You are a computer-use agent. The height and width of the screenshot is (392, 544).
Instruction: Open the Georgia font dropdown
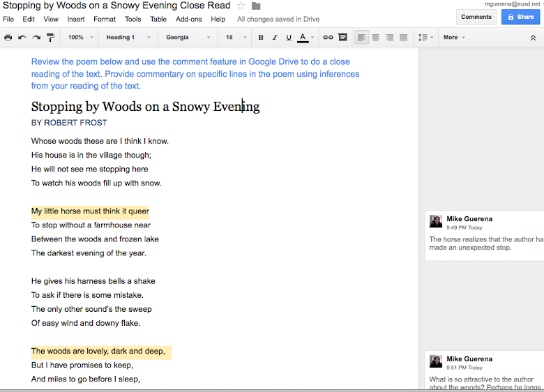(188, 38)
